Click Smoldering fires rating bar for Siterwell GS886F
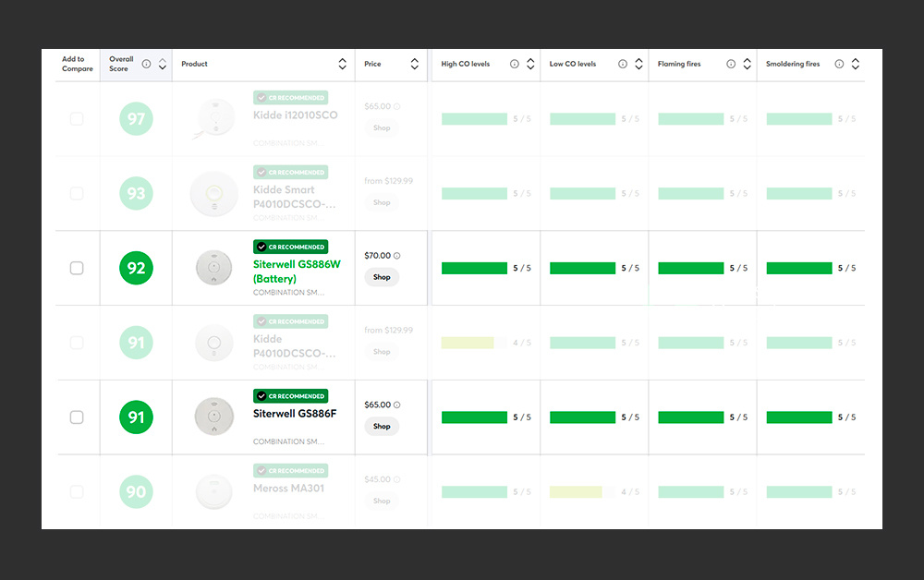 coord(799,417)
